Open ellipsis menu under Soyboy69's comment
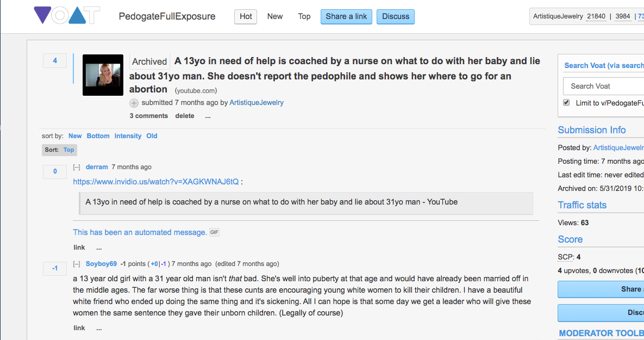Image resolution: width=644 pixels, height=340 pixels. pyautogui.click(x=99, y=328)
